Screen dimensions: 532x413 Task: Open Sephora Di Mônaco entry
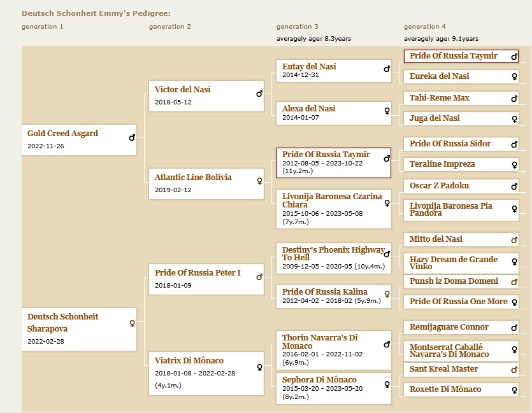[x=319, y=380]
